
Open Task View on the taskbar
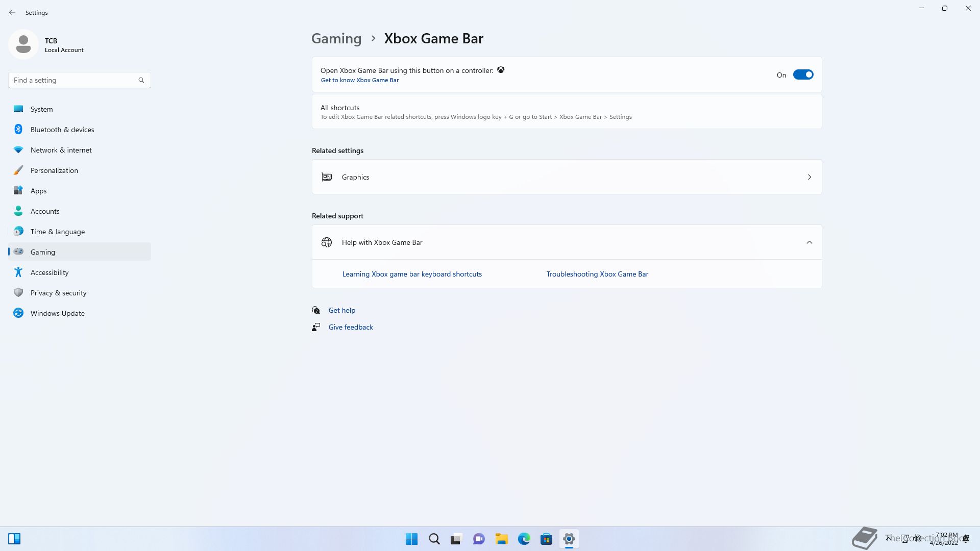click(456, 539)
